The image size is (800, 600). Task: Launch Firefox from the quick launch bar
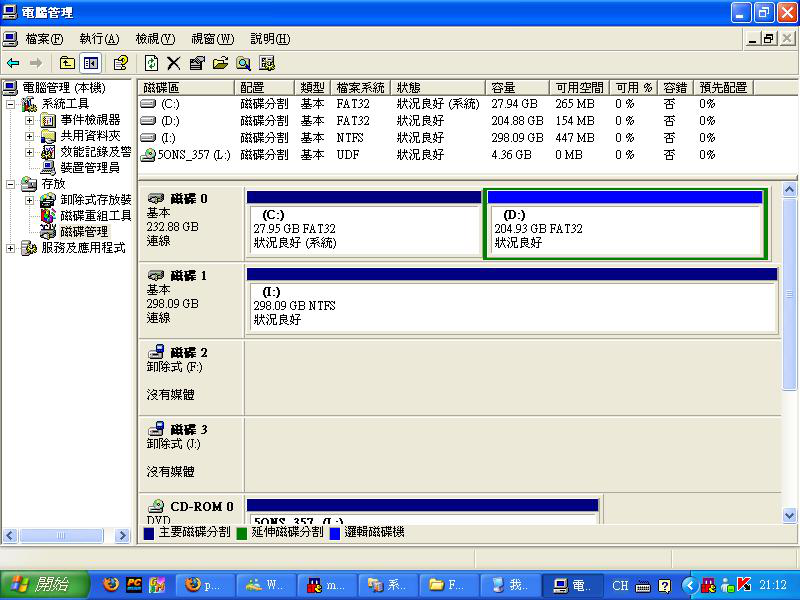[x=110, y=585]
